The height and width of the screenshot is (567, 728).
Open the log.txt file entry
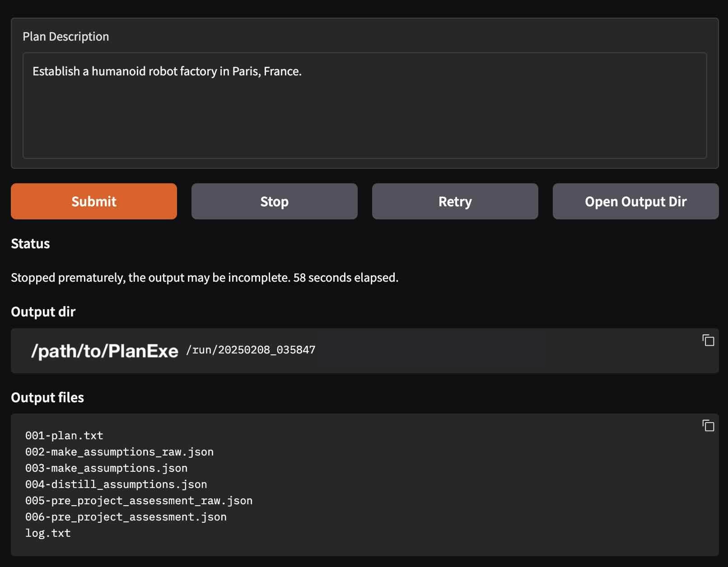(48, 533)
